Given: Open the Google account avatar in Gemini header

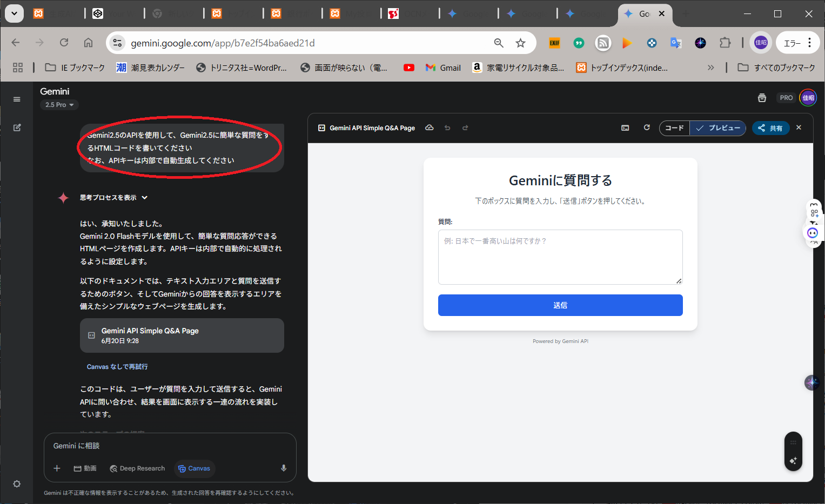Looking at the screenshot, I should pyautogui.click(x=808, y=98).
